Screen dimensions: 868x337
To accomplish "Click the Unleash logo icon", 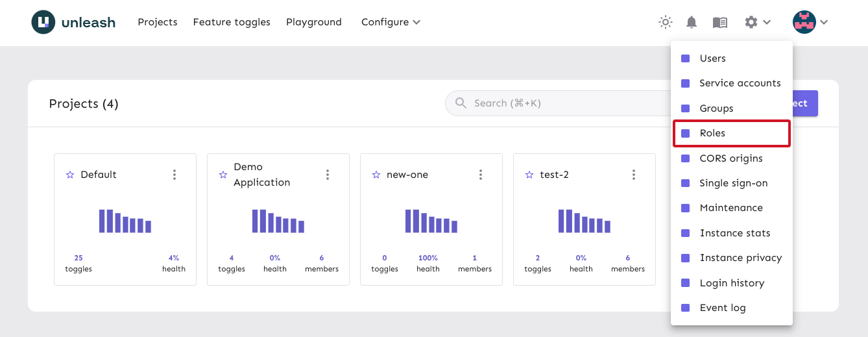I will click(x=43, y=22).
